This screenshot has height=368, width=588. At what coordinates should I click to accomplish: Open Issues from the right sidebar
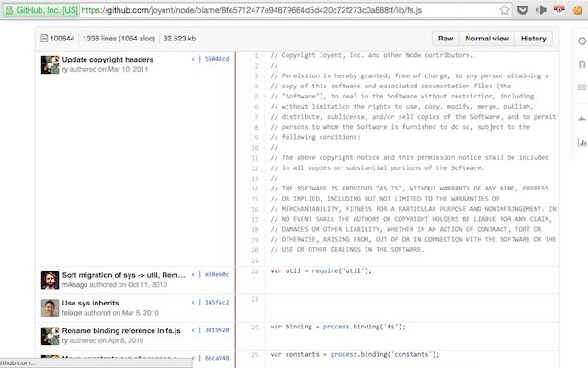pos(582,40)
